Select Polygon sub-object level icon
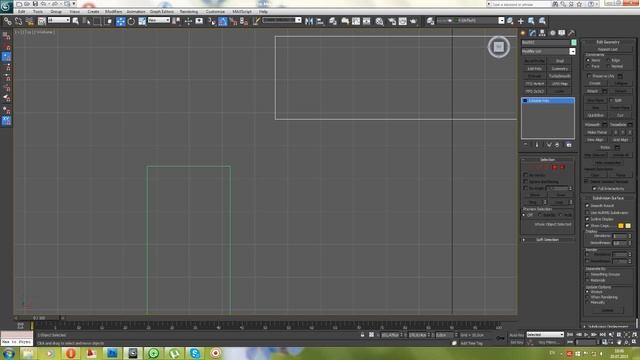The width and height of the screenshot is (640, 360). pyautogui.click(x=555, y=167)
